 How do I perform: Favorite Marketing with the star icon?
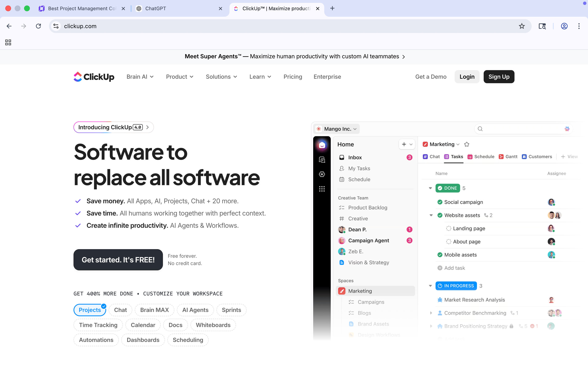466,144
